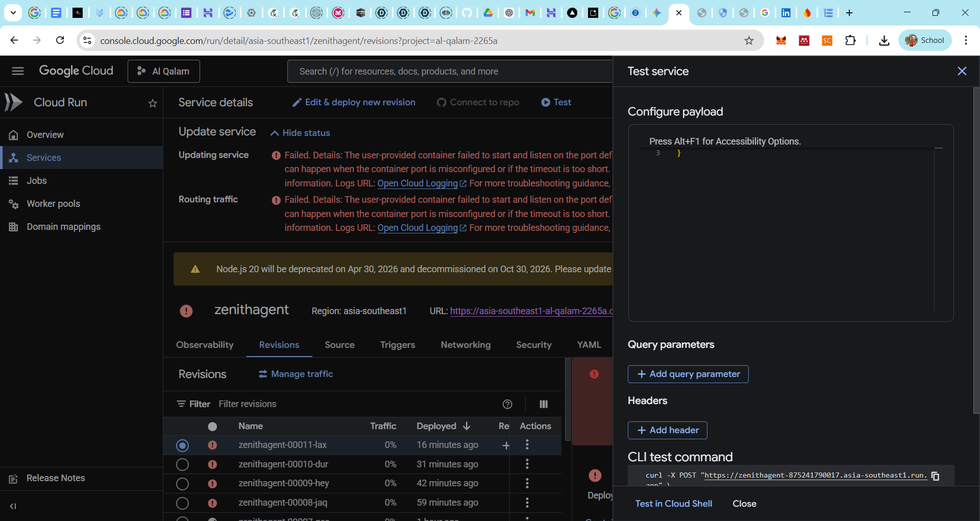The height and width of the screenshot is (521, 980).
Task: Sort revisions by the Deployed column
Action: [x=443, y=426]
